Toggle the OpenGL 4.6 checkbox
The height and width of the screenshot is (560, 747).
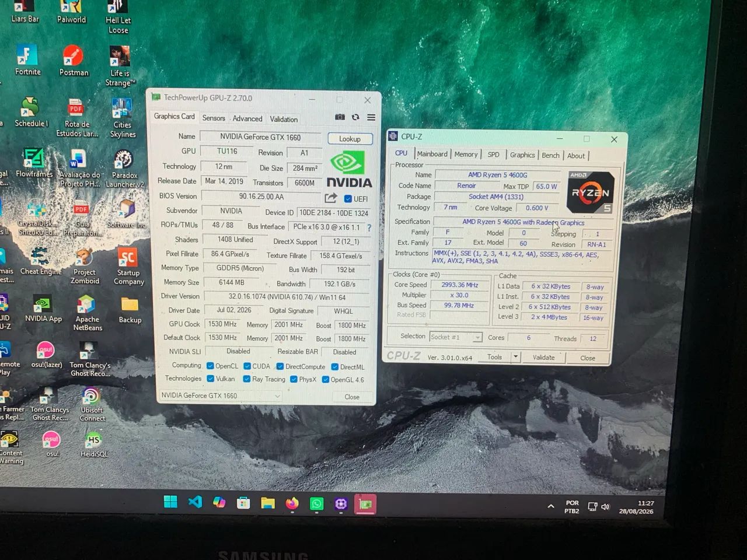coord(326,380)
